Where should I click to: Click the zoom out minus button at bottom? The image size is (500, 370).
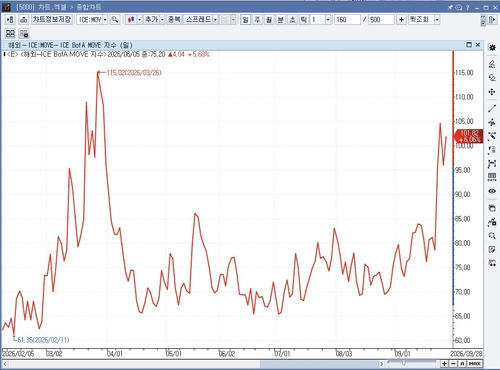tap(453, 363)
